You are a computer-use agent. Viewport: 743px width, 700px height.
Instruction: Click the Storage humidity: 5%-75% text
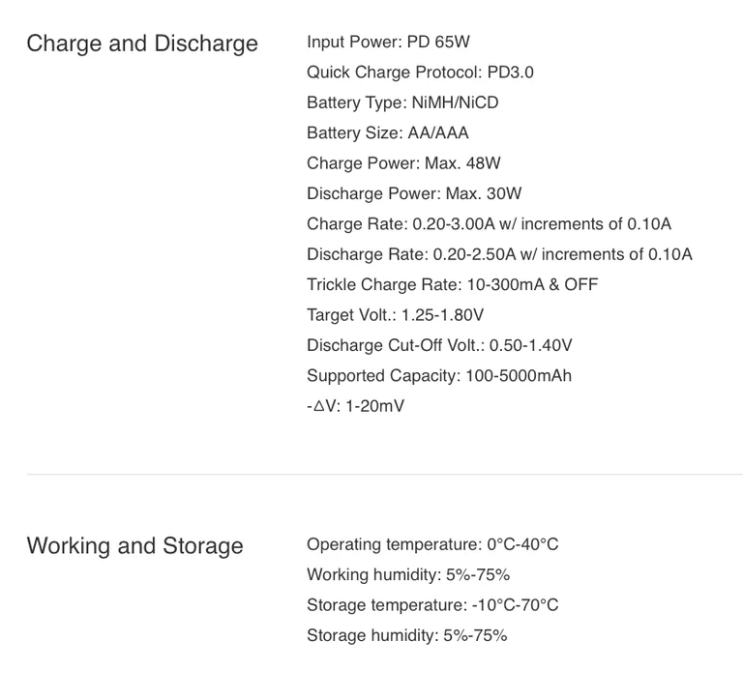406,635
